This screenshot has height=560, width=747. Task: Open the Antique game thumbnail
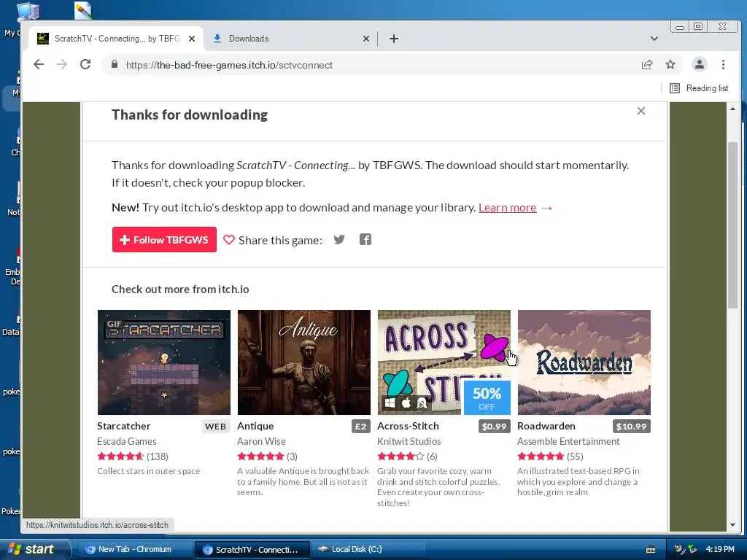tap(304, 362)
